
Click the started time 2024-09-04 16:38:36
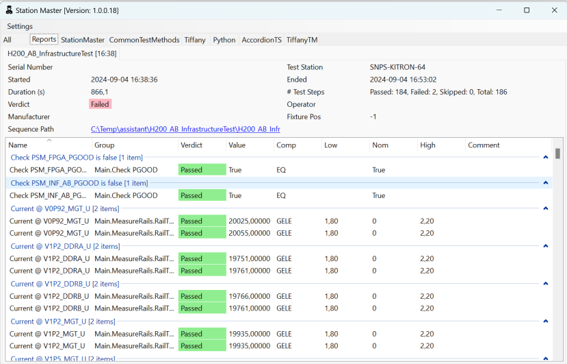click(124, 80)
